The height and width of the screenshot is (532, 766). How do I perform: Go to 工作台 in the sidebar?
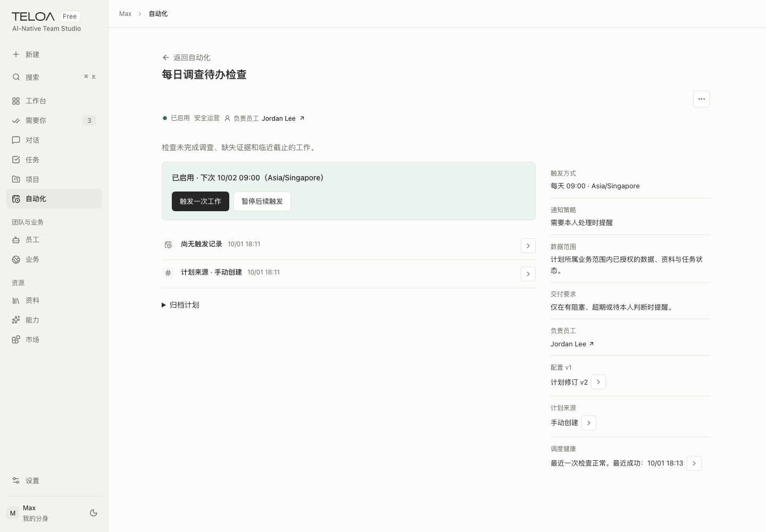click(x=54, y=101)
